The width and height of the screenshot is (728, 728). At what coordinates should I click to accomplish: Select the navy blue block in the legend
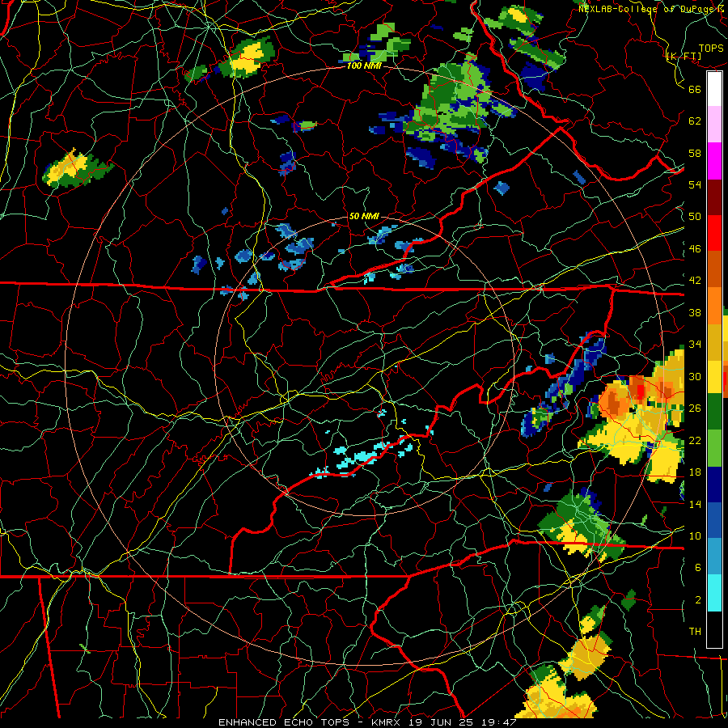point(714,485)
